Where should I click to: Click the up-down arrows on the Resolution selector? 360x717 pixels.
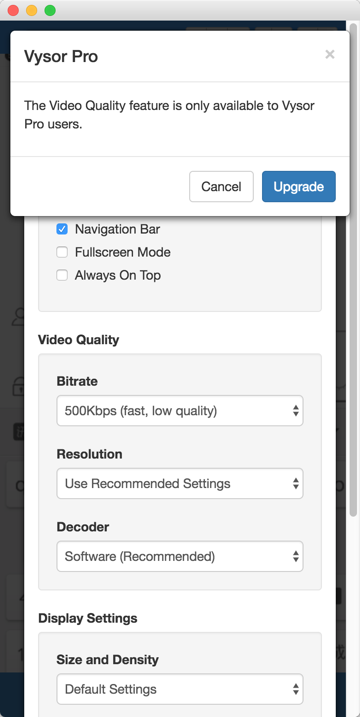pyautogui.click(x=296, y=483)
